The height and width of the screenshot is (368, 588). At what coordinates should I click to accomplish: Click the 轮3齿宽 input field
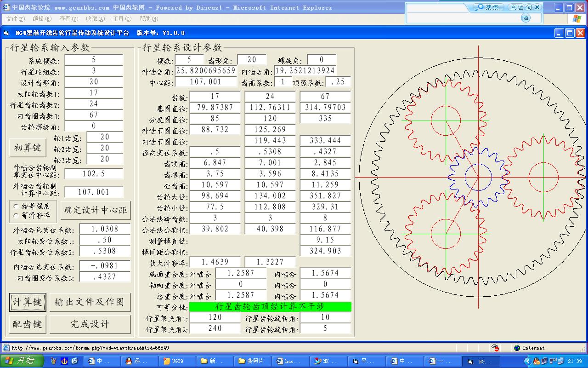click(x=105, y=159)
